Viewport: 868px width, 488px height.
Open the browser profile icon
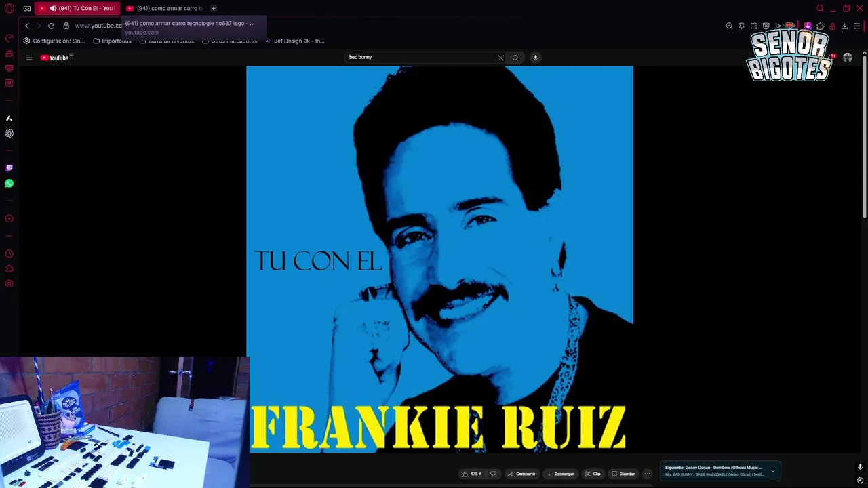832,26
